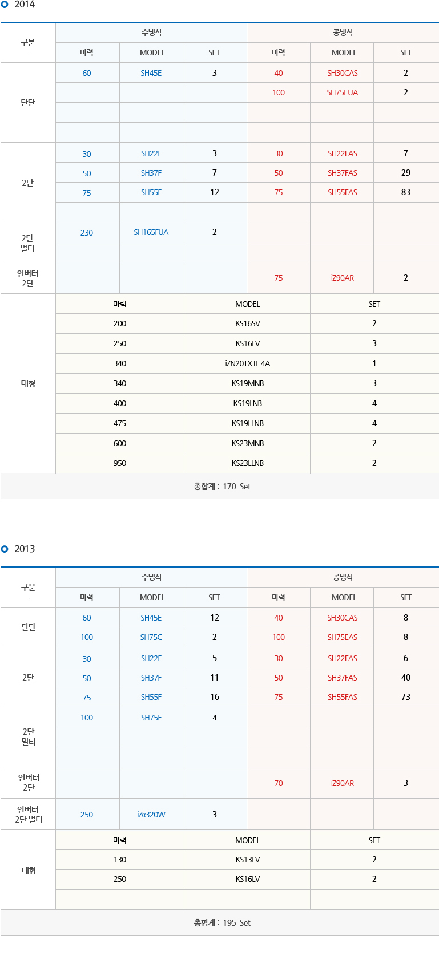Click the 70 horsepower value for iZ90AR
The image size is (439, 980).
(279, 783)
